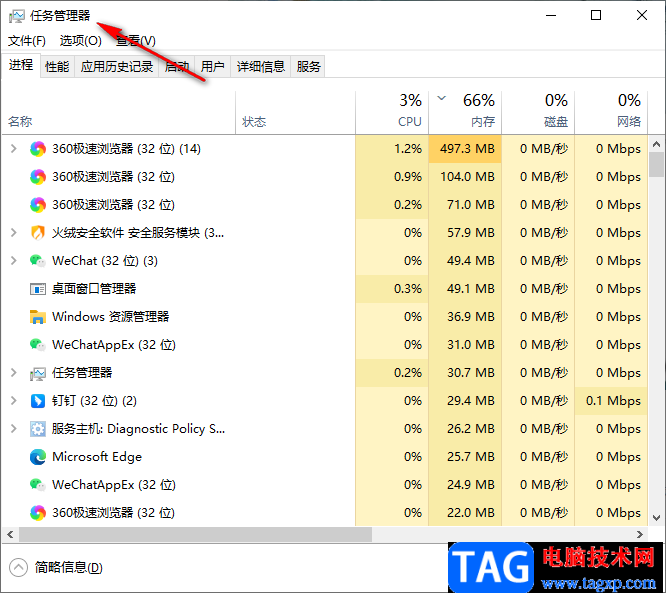Click the vertical scrollbar down arrow
The height and width of the screenshot is (593, 666).
coord(657,518)
